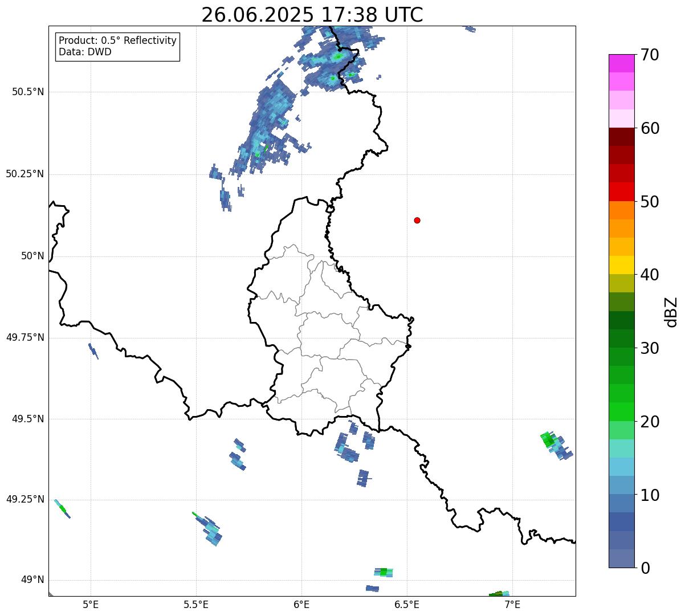Click the 60 tick on colorbar

point(650,128)
